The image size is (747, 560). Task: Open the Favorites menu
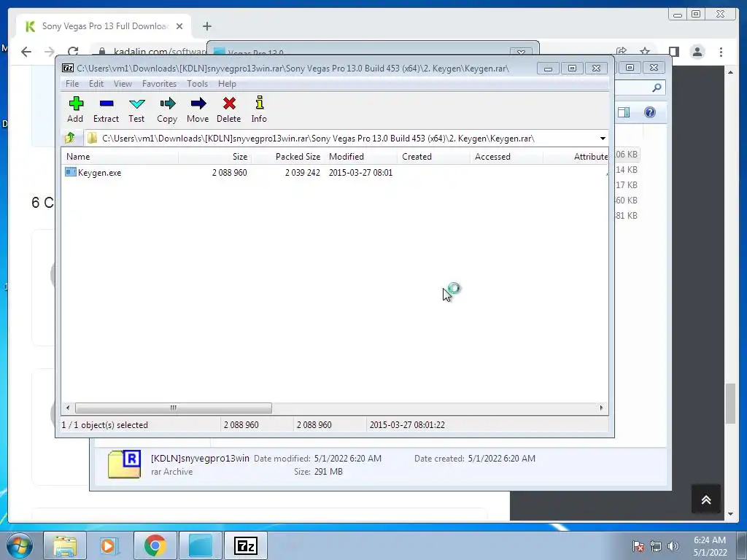[159, 84]
